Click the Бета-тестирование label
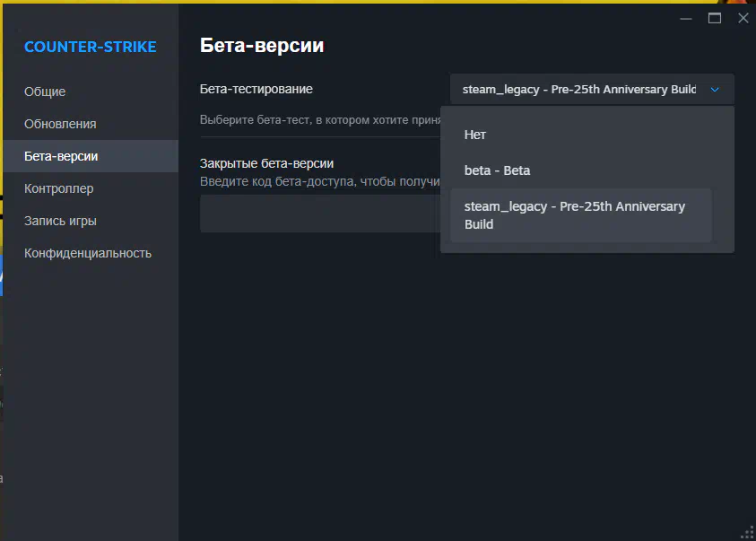Image resolution: width=756 pixels, height=541 pixels. click(256, 89)
